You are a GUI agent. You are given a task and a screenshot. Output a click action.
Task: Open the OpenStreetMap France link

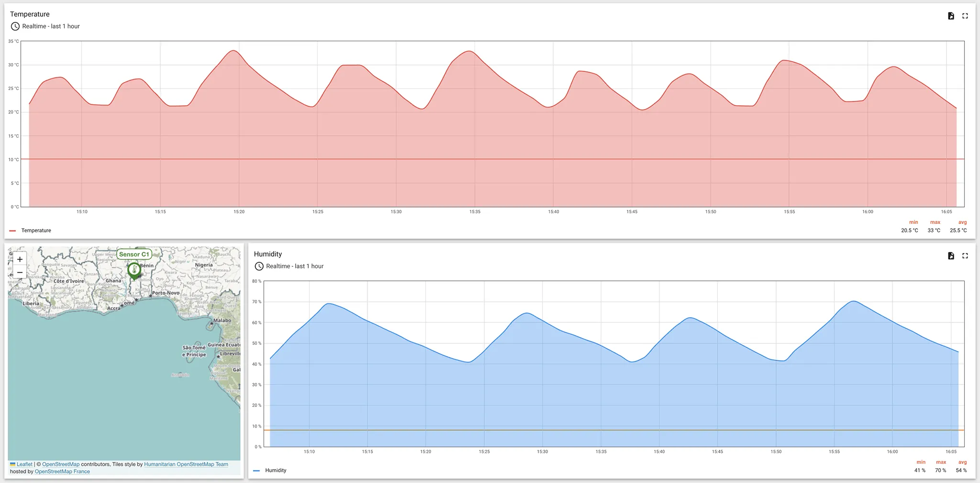click(62, 471)
